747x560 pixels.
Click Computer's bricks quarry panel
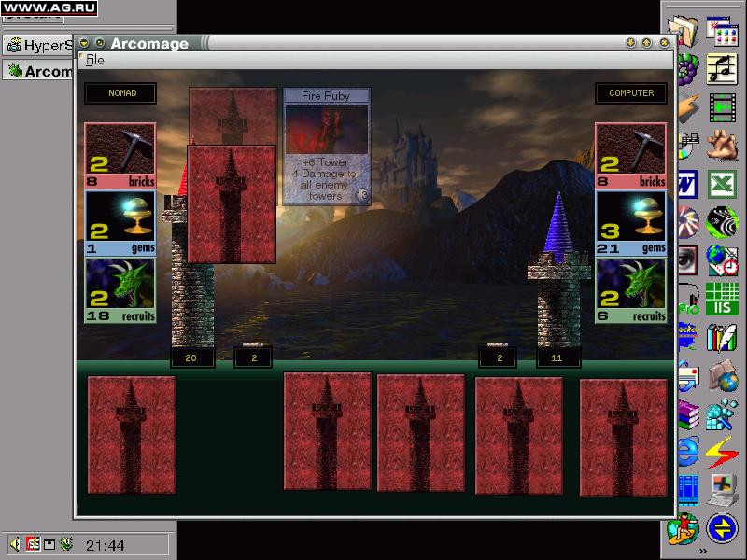631,156
